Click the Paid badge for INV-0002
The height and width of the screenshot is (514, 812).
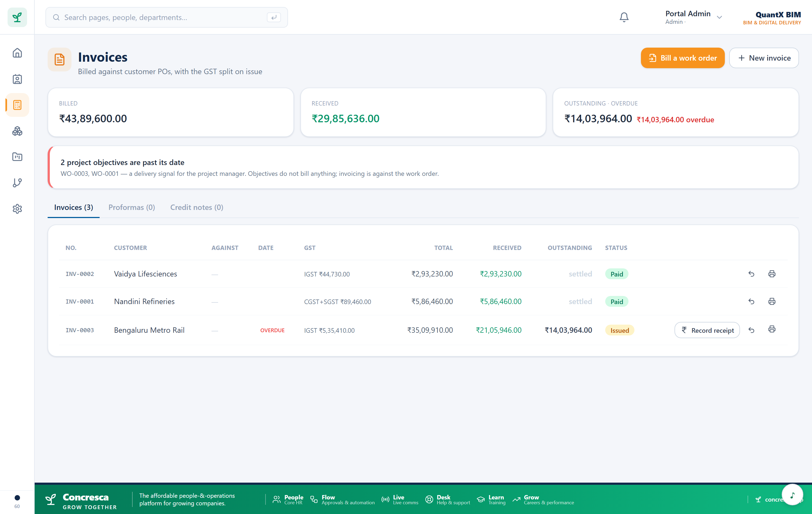click(616, 274)
